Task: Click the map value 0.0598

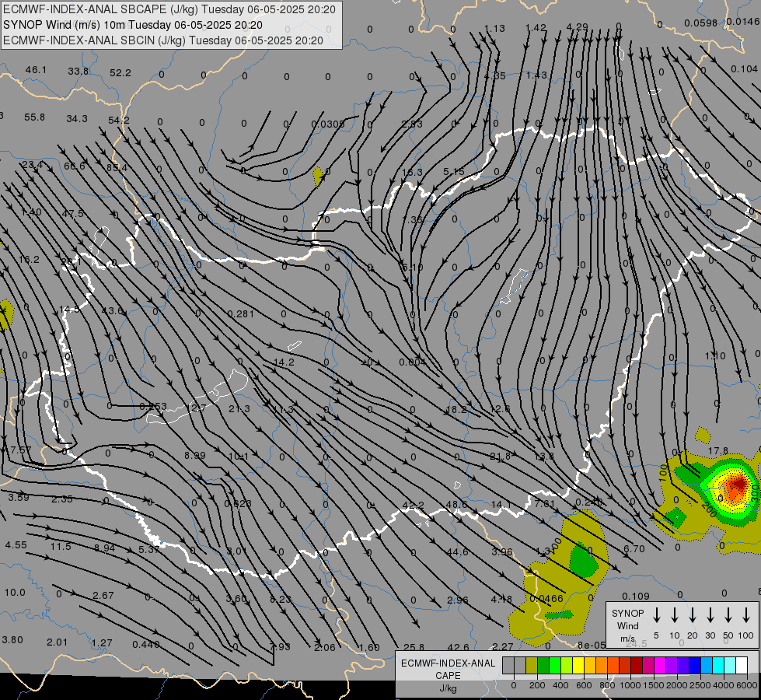Action: 701,23
